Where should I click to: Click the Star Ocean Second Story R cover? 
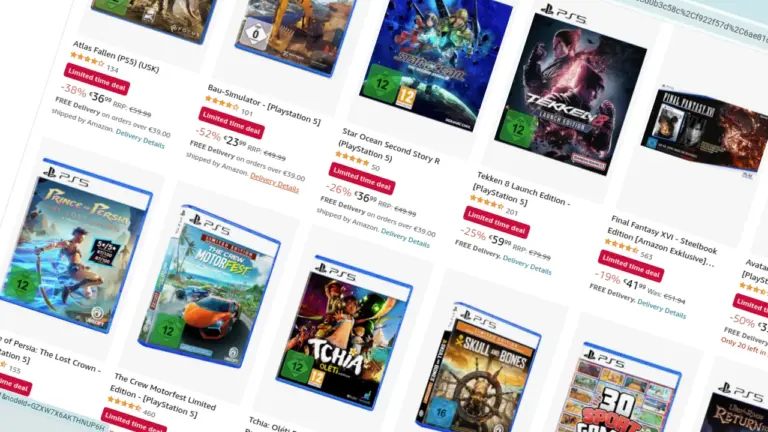[x=436, y=59]
